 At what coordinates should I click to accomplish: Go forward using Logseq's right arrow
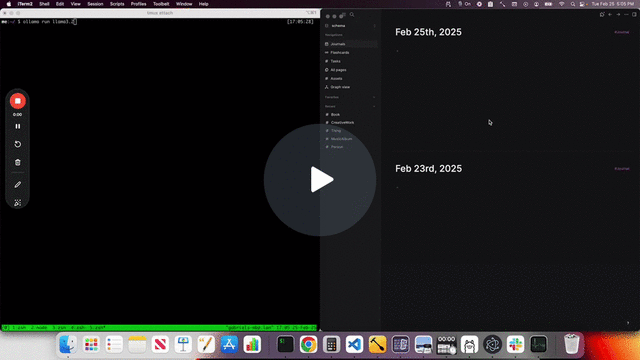[618, 15]
